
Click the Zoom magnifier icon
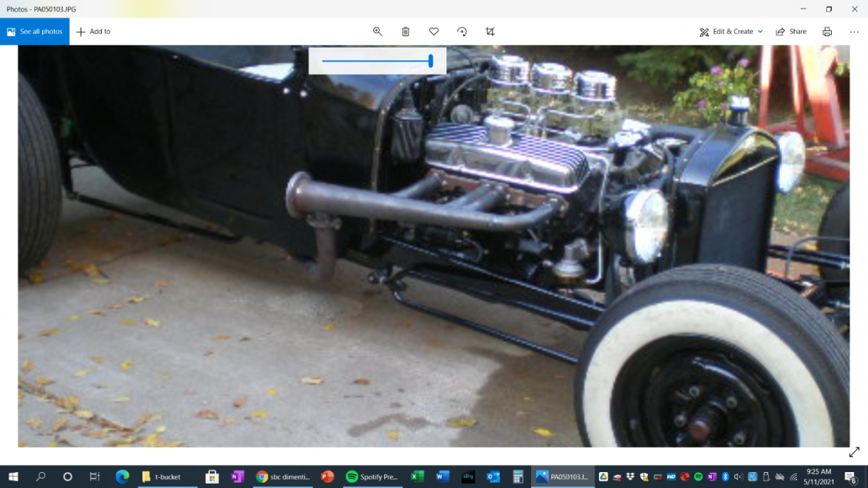(377, 32)
